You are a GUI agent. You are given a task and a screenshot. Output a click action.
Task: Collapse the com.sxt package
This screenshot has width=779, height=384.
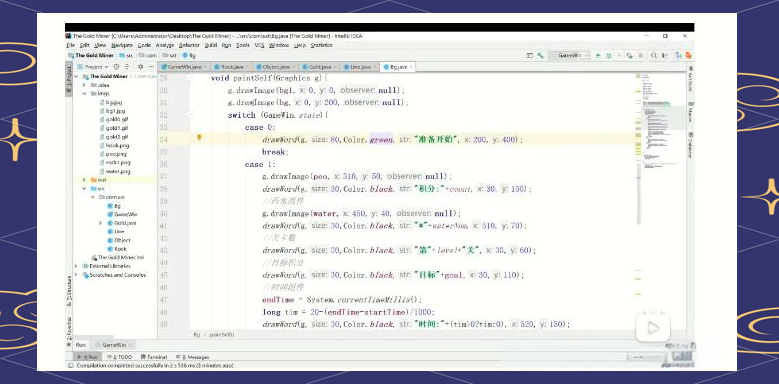pyautogui.click(x=92, y=197)
